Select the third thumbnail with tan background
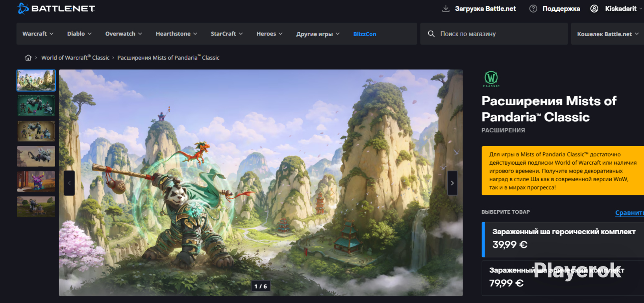 [x=36, y=131]
